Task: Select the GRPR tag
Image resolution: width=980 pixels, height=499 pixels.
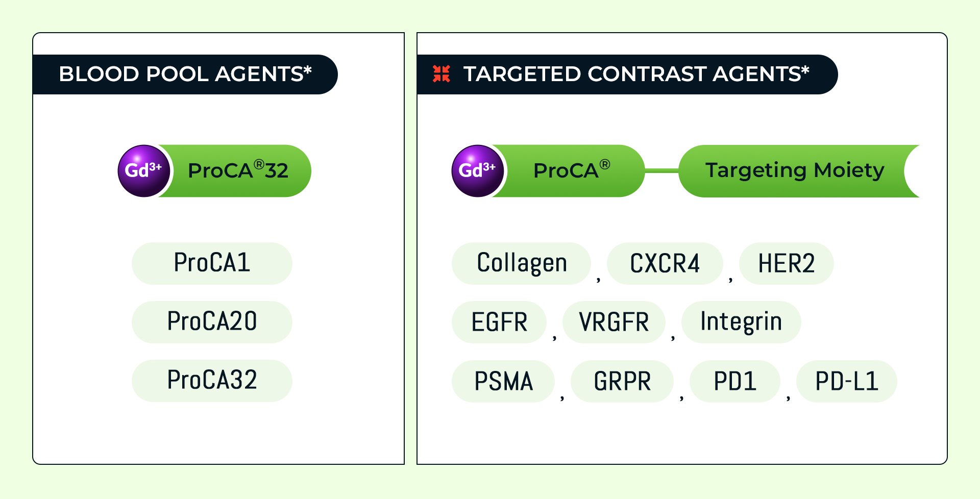Action: click(x=622, y=381)
